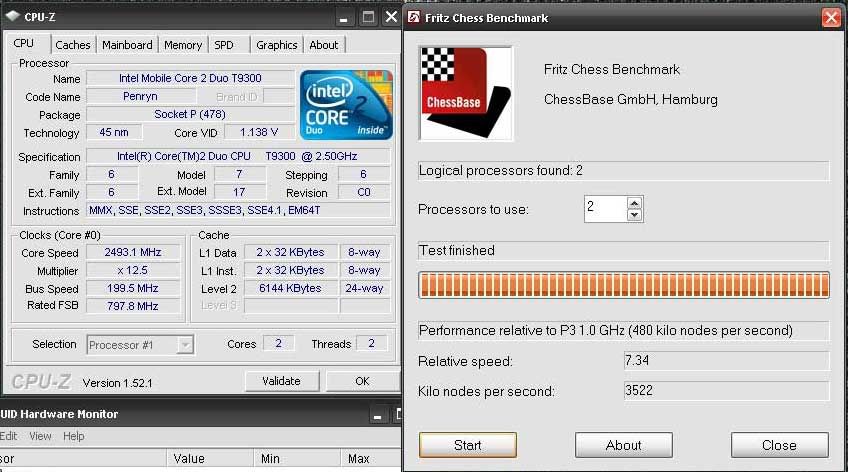Click the Value column header in Hardware Monitor
This screenshot has height=472, width=848.
(x=210, y=458)
